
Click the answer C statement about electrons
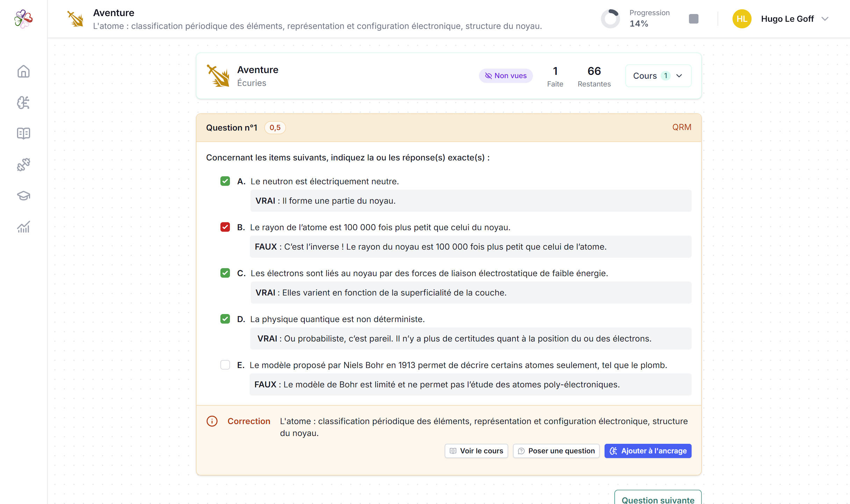tap(429, 273)
